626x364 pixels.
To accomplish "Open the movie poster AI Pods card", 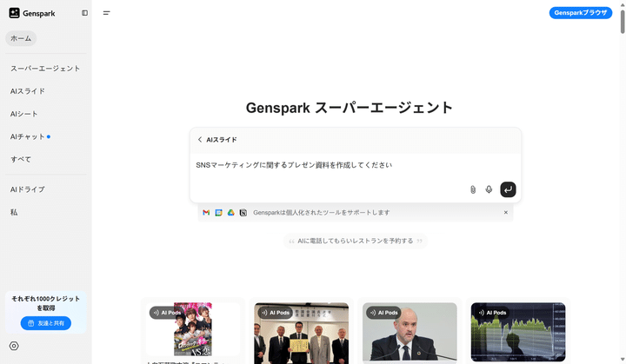I will click(x=193, y=330).
